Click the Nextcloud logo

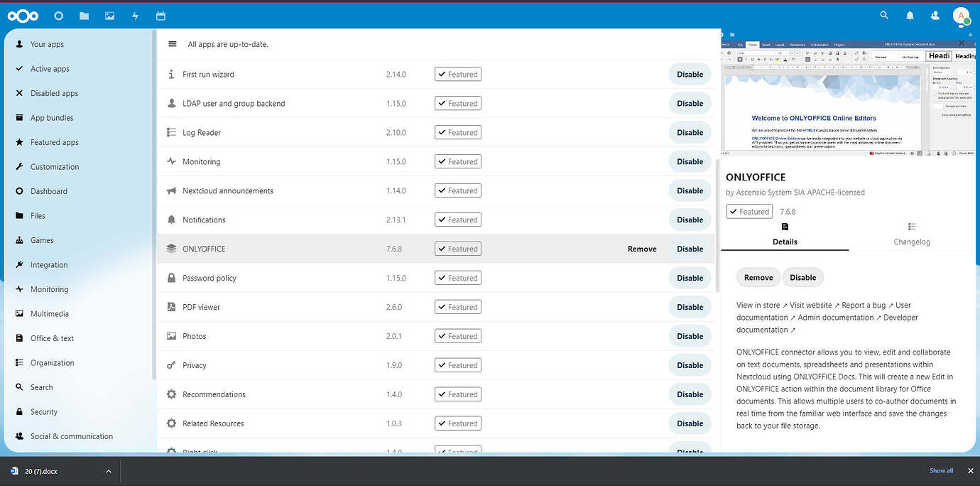[x=23, y=15]
